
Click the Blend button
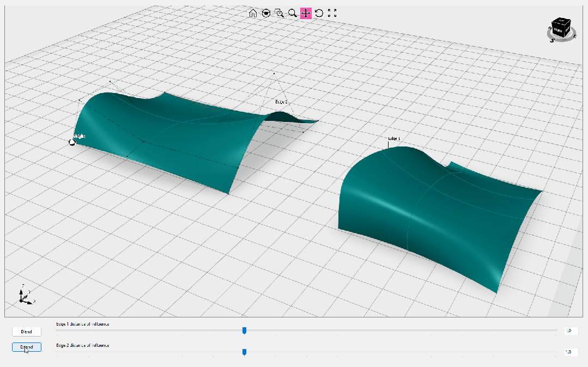pos(27,332)
